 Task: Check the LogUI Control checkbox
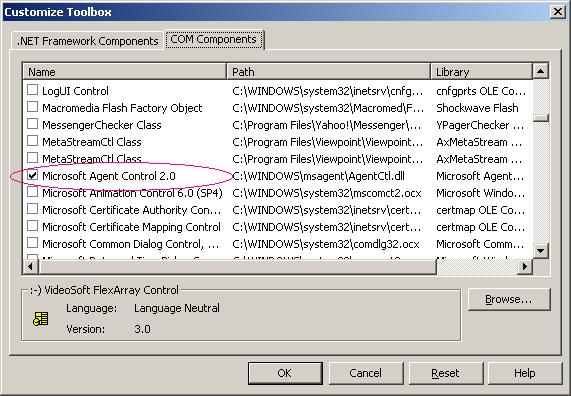32,90
